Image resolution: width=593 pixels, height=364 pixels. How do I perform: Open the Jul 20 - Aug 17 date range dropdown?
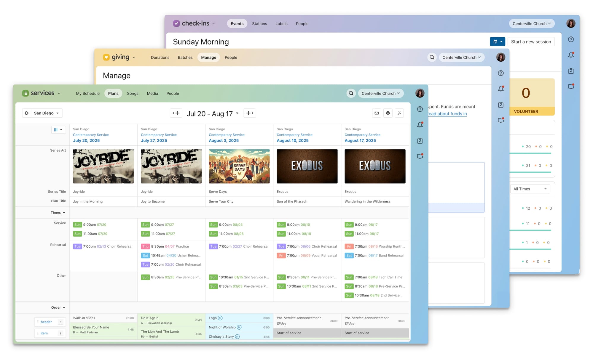point(213,113)
